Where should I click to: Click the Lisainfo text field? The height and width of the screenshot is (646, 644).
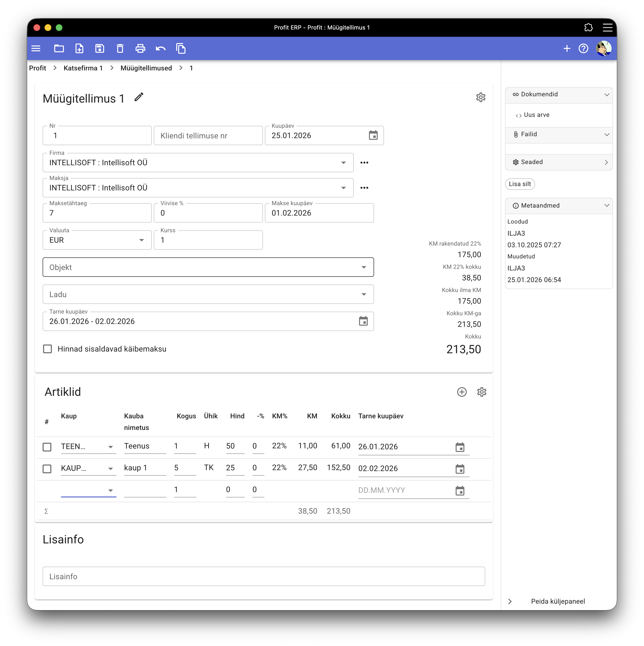point(264,577)
